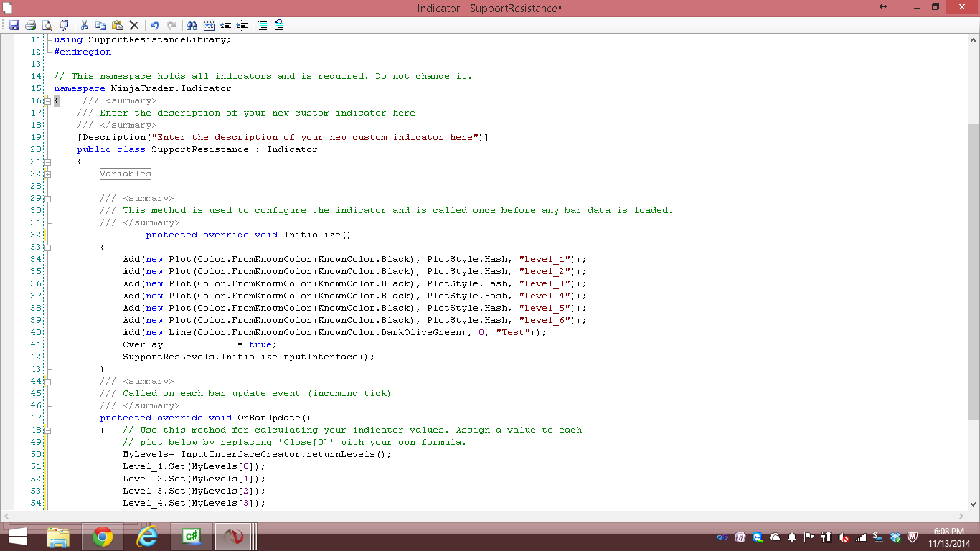Collapse the summary comment at line 29
The height and width of the screenshot is (551, 980).
click(47, 199)
